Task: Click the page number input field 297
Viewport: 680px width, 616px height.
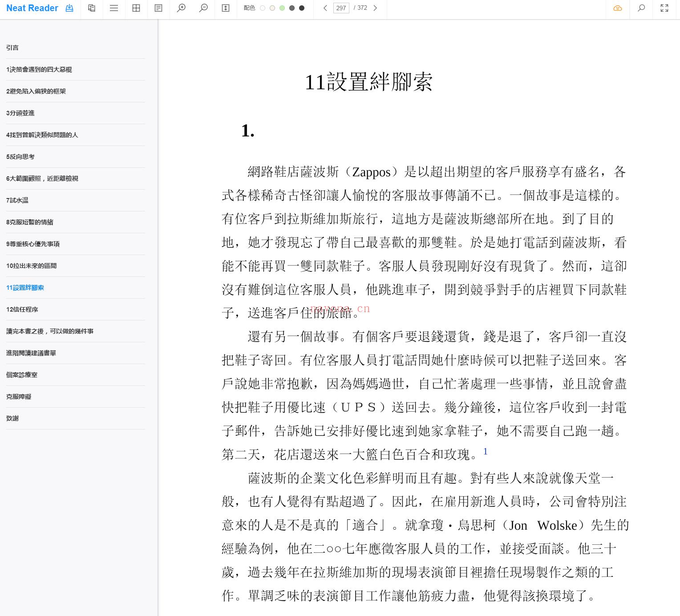Action: point(341,8)
